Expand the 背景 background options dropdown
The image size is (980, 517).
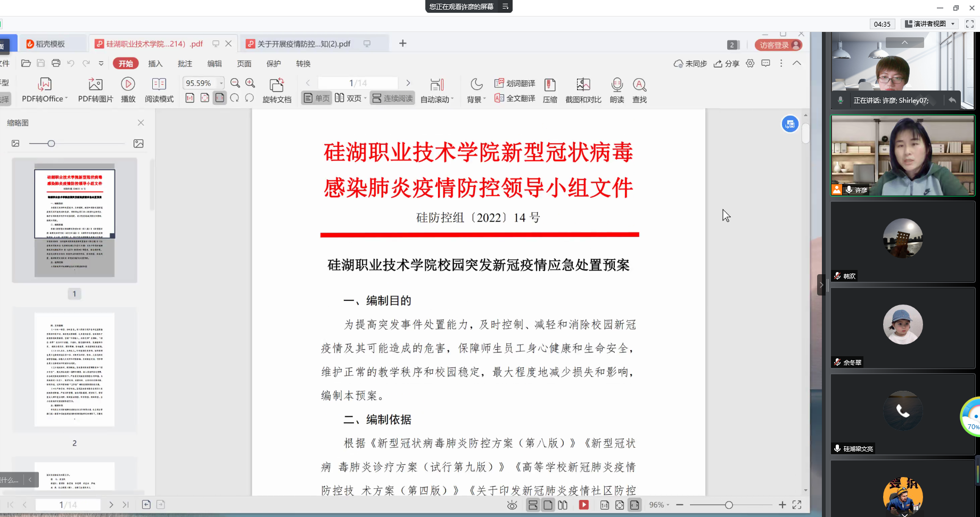[484, 100]
